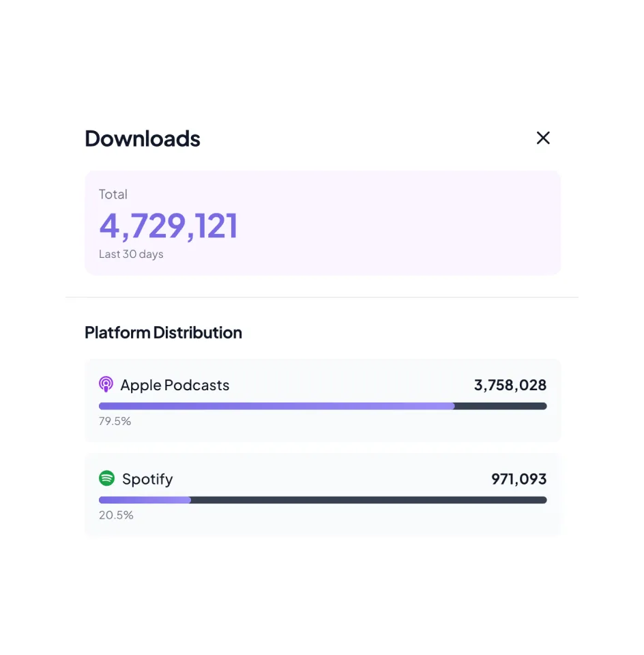Select the total downloads value 4,729,121

(x=169, y=225)
